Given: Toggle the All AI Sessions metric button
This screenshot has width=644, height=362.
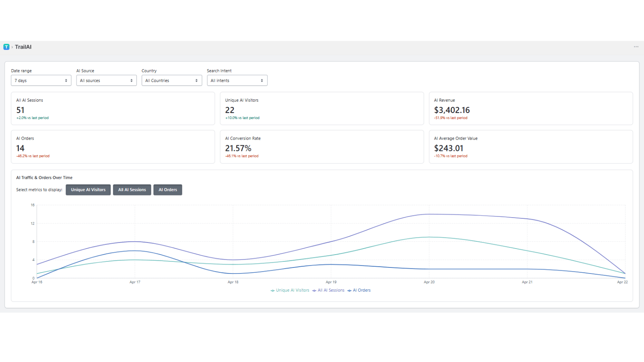Looking at the screenshot, I should pyautogui.click(x=132, y=190).
